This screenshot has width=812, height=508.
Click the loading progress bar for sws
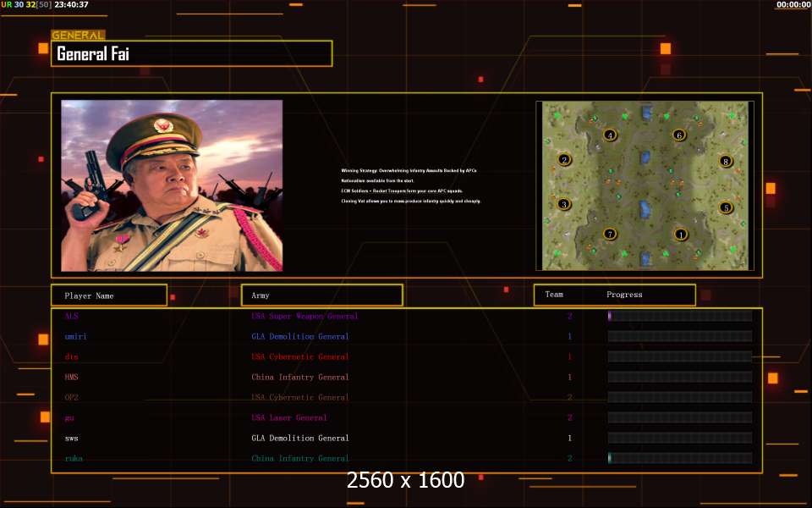[680, 438]
